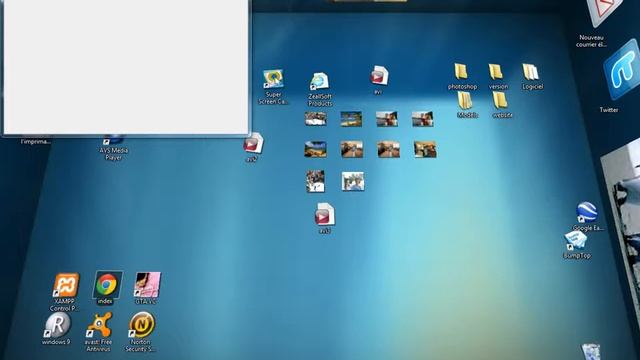The width and height of the screenshot is (640, 360).
Task: Open the Models folder
Action: pyautogui.click(x=464, y=100)
